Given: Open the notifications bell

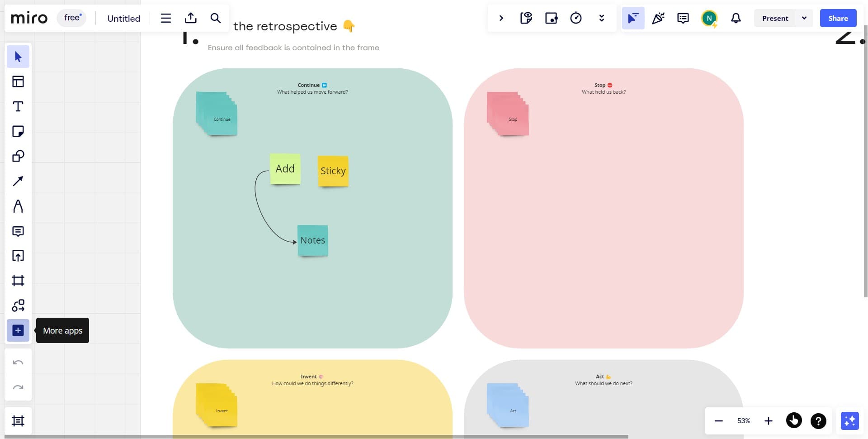Looking at the screenshot, I should tap(736, 18).
